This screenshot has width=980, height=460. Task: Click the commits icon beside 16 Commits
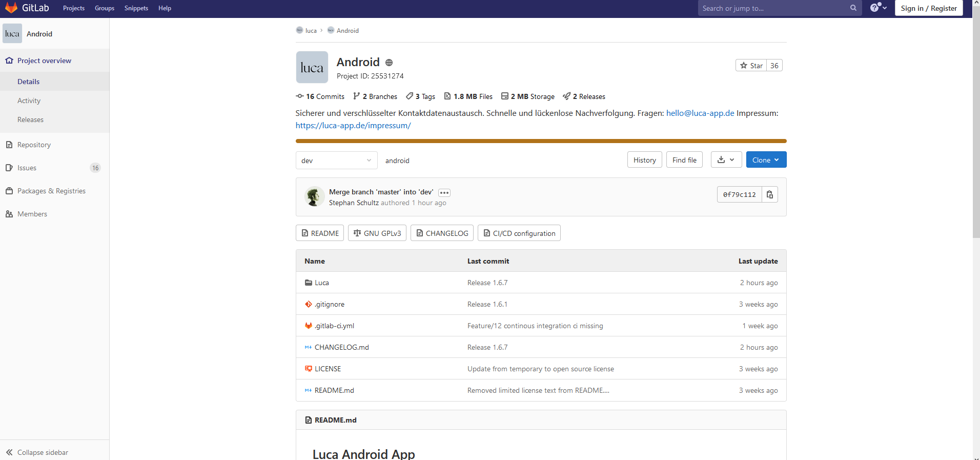pyautogui.click(x=300, y=96)
